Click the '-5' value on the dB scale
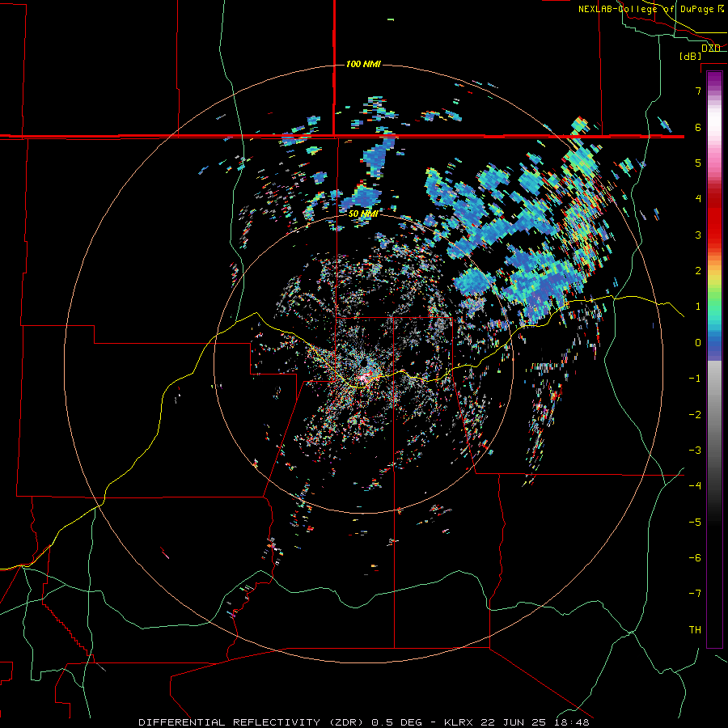728x728 pixels. pos(695,523)
